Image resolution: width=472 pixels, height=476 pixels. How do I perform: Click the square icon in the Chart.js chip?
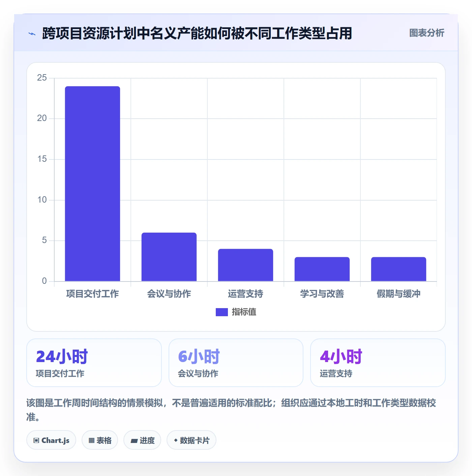point(36,440)
